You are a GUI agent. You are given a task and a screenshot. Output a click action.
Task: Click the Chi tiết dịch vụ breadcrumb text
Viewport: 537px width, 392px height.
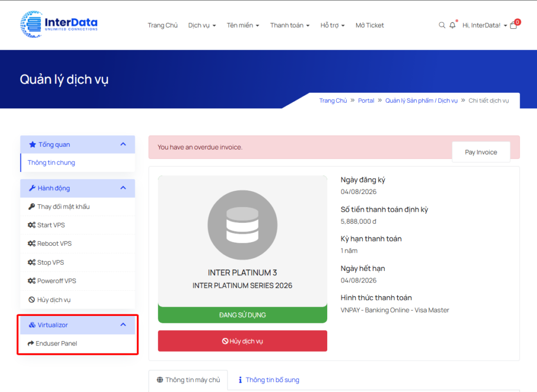click(489, 101)
